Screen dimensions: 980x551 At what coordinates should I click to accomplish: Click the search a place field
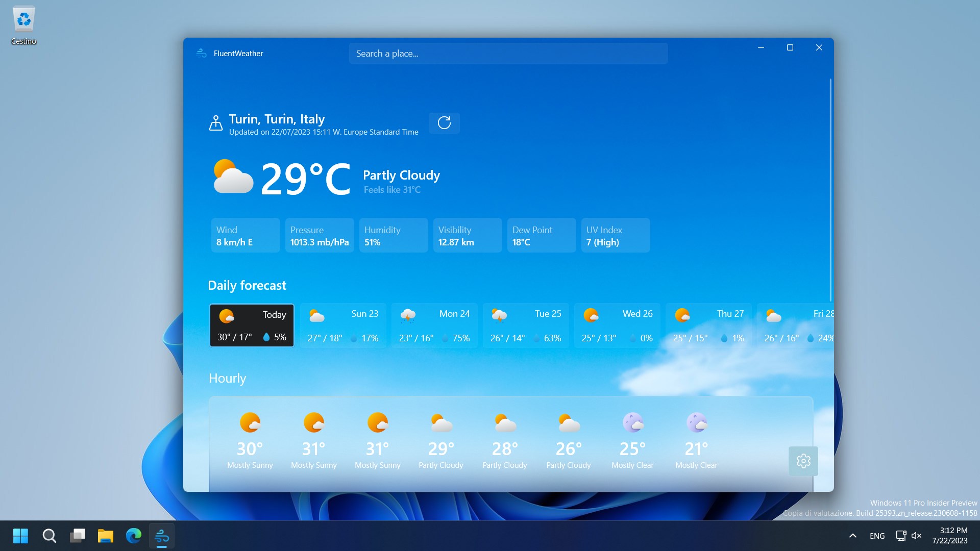508,53
